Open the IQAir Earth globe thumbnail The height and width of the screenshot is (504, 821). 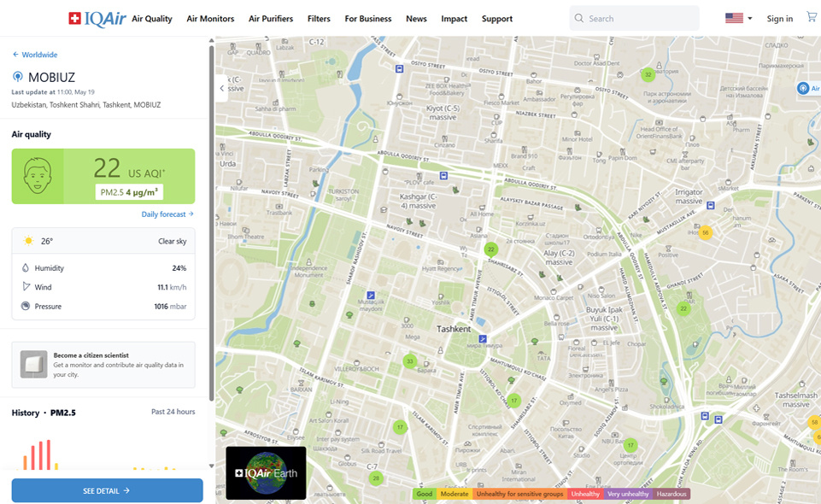(266, 472)
